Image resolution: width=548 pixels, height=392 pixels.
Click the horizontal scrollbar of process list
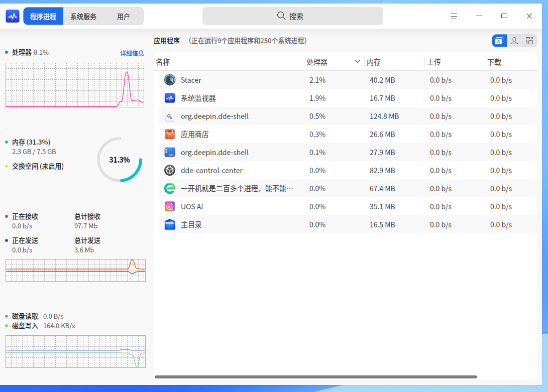[x=316, y=377]
